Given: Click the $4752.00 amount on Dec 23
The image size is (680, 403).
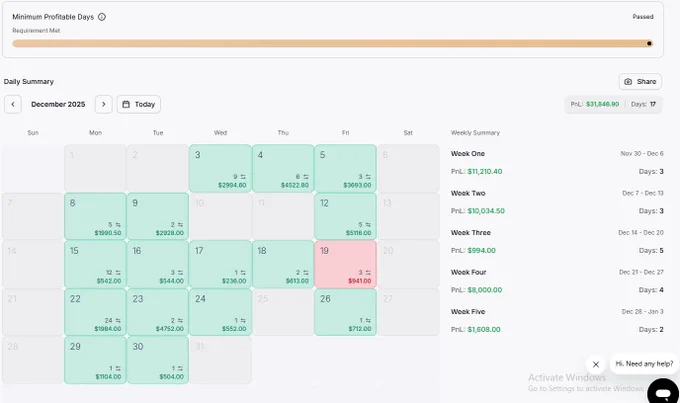Looking at the screenshot, I should [x=170, y=329].
